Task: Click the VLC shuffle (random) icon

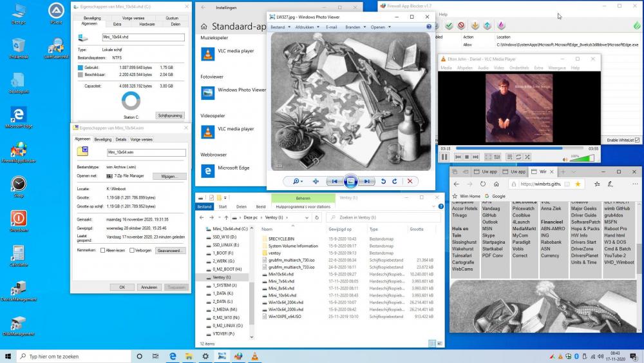Action: pos(528,157)
